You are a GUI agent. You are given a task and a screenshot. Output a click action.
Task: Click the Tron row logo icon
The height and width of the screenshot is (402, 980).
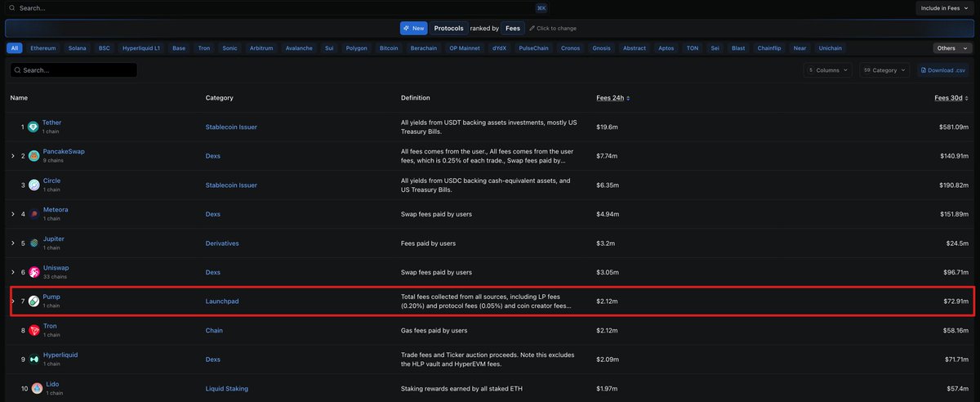33,330
